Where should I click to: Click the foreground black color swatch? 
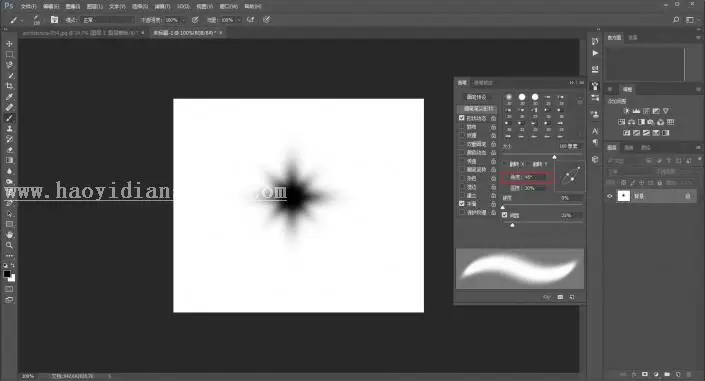(x=7, y=274)
